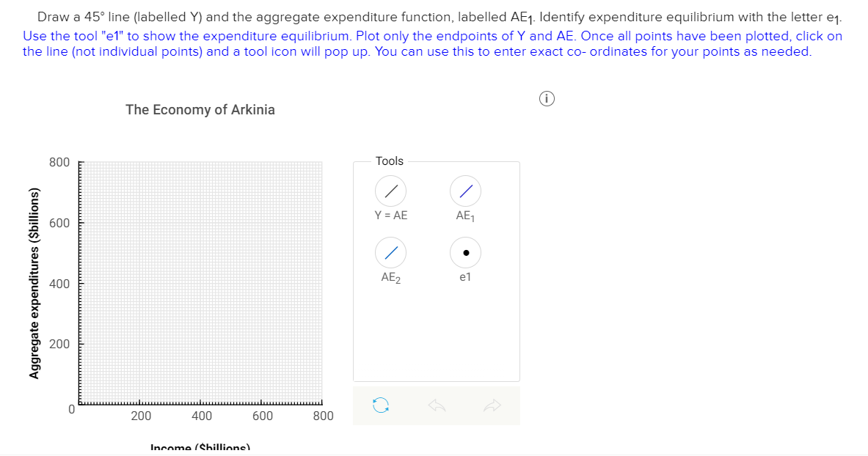Click the redo arrow icon
This screenshot has width=868, height=456.
(492, 405)
